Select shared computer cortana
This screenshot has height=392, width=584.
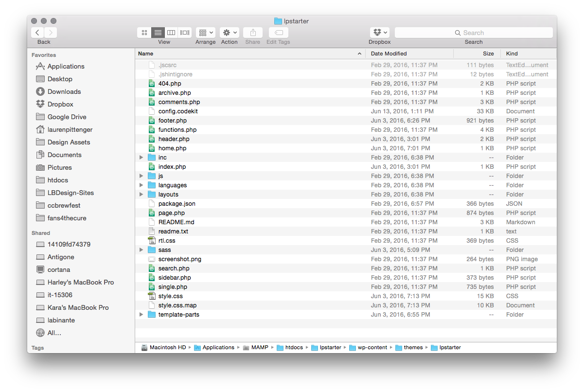(x=59, y=269)
